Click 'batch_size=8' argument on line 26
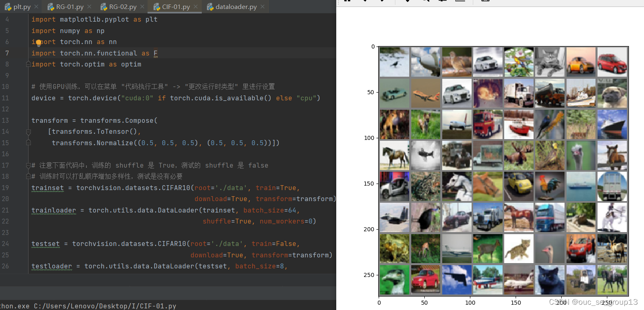Screen dimensions: 644x310 click(259, 266)
